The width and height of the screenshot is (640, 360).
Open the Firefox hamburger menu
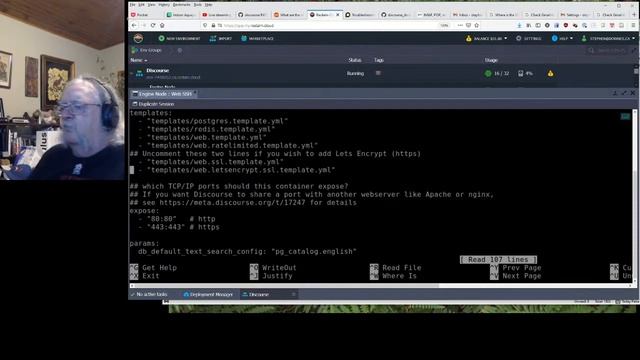[633, 25]
